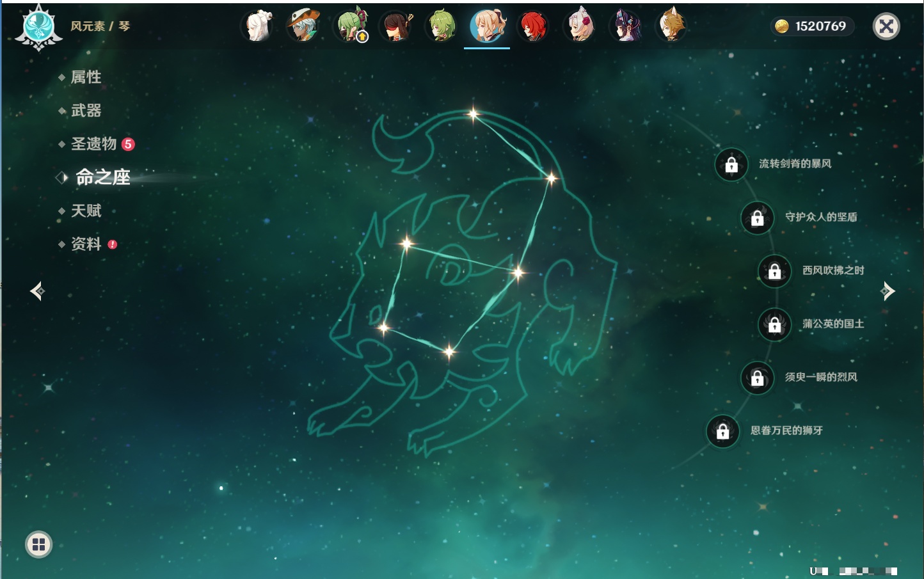Open the 武器 weapon tab
Image resolution: width=924 pixels, height=579 pixels.
tap(86, 111)
